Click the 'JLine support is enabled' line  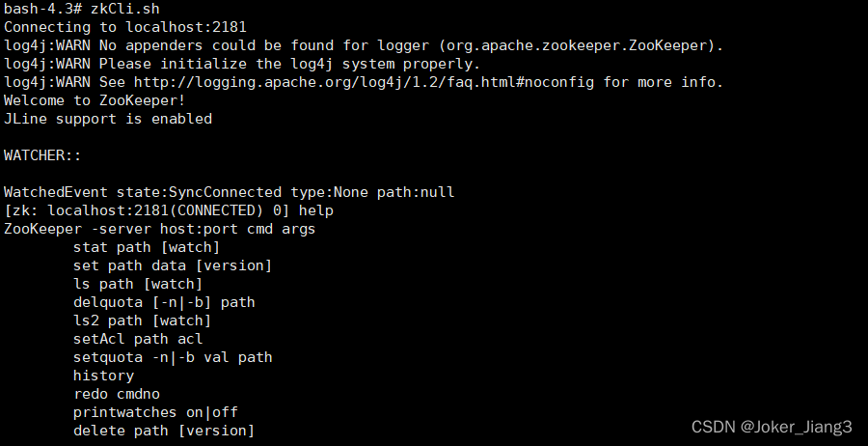[108, 119]
